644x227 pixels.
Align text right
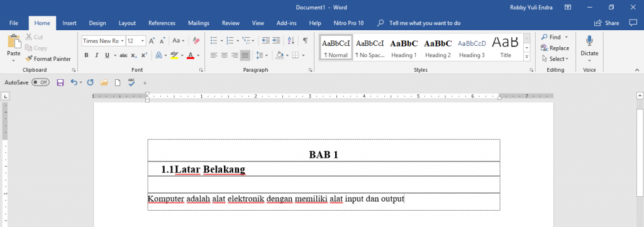point(235,55)
